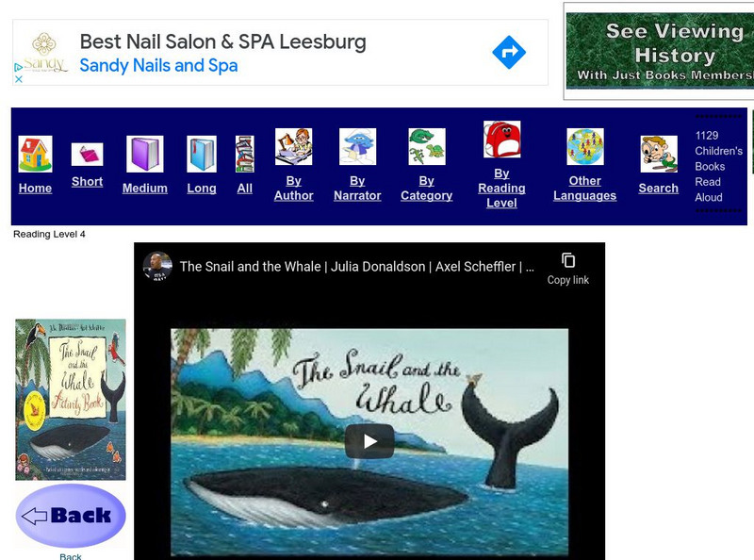Open the Home link
The image size is (754, 560).
pyautogui.click(x=35, y=189)
